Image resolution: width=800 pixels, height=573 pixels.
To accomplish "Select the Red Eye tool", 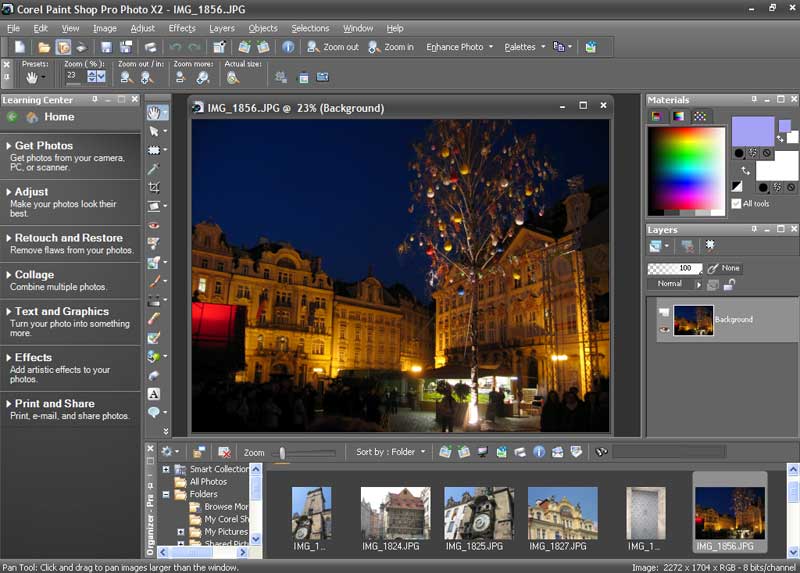I will (154, 225).
